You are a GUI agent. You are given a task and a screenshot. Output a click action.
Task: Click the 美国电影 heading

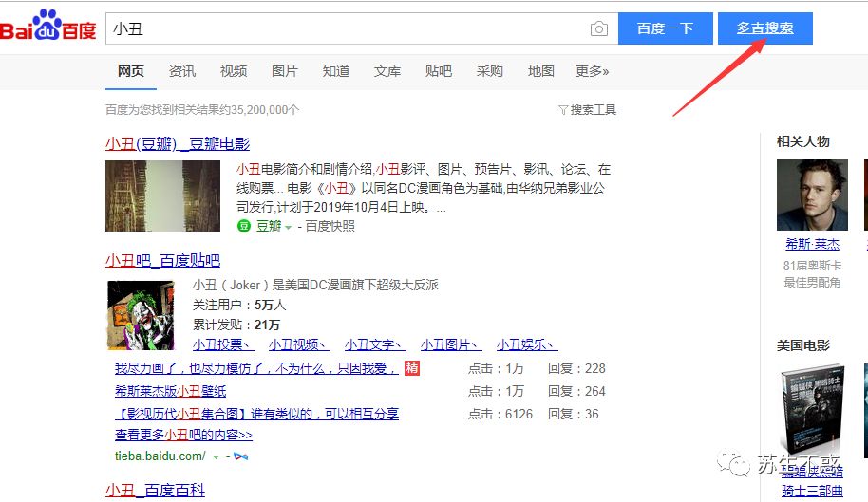pyautogui.click(x=803, y=345)
